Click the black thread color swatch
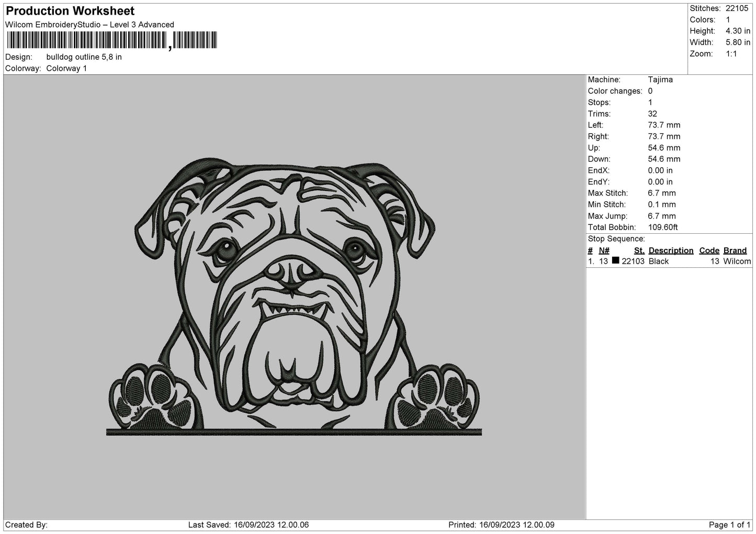Image resolution: width=756 pixels, height=534 pixels. (615, 260)
